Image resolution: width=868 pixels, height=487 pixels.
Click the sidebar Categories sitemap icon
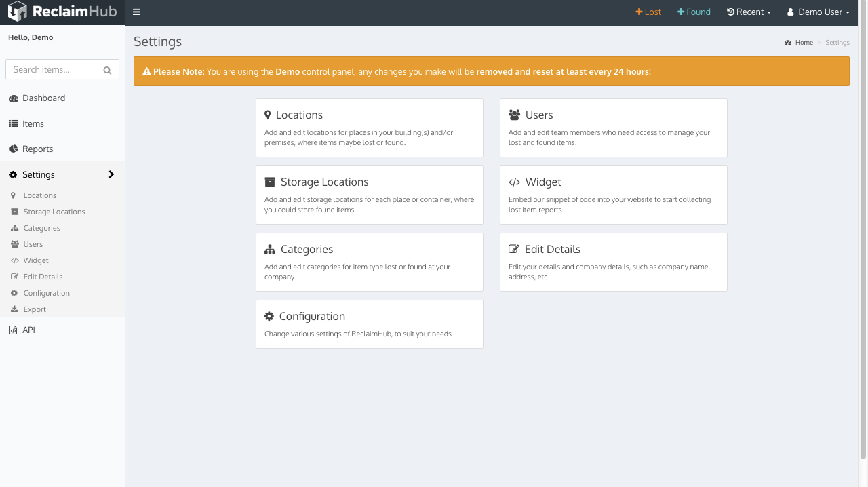(x=14, y=228)
